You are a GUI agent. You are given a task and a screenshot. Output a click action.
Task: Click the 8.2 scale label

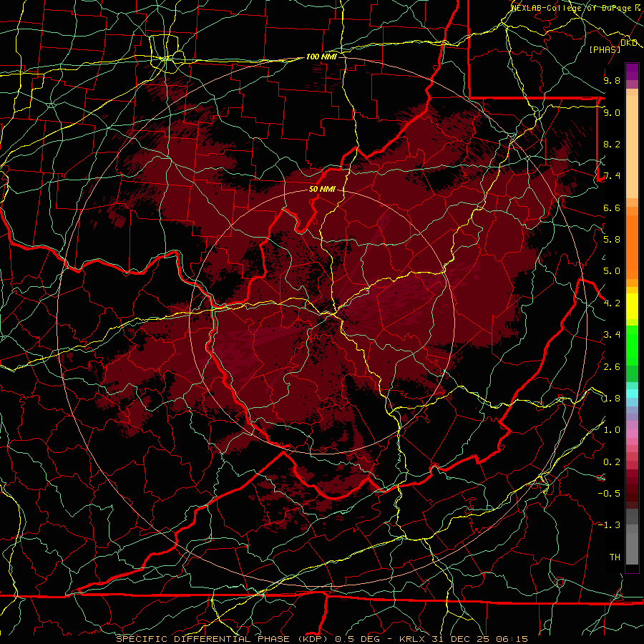(612, 144)
